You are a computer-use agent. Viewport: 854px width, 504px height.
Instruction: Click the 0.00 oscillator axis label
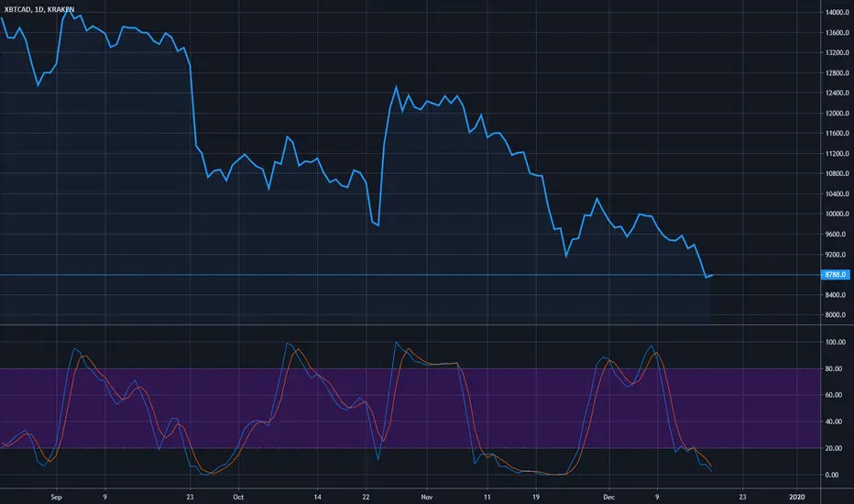pyautogui.click(x=832, y=475)
